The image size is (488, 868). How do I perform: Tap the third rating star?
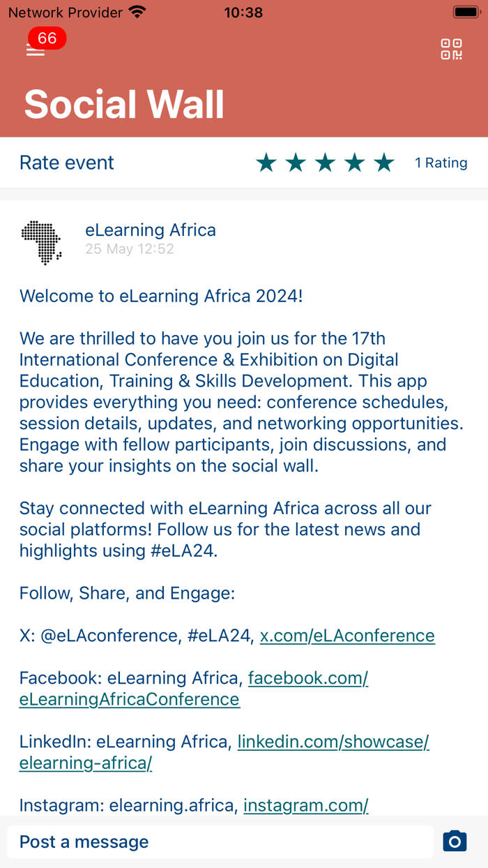pyautogui.click(x=325, y=162)
